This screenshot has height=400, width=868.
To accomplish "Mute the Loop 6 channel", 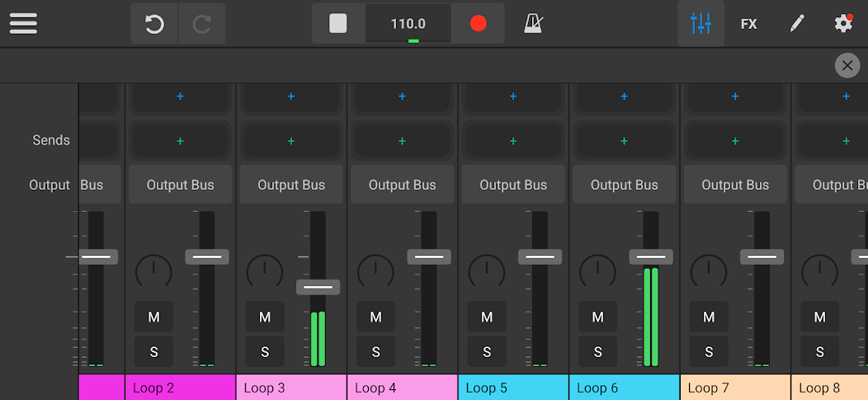I will [x=598, y=317].
